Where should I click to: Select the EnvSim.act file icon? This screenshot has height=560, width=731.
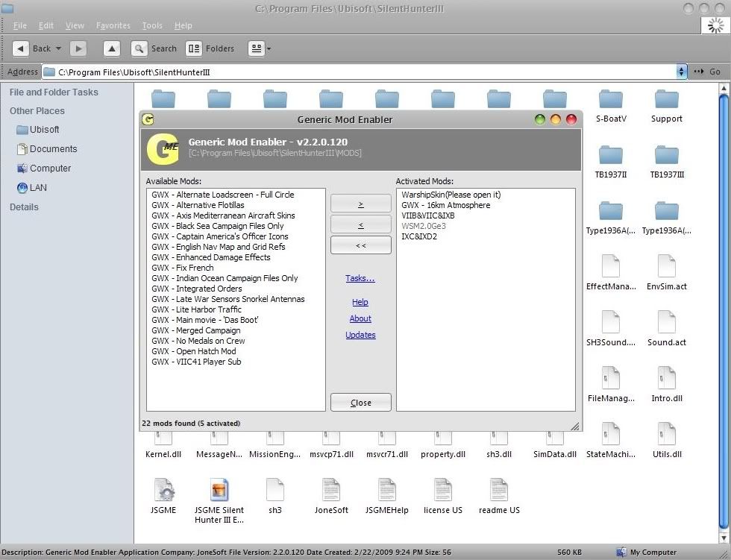coord(667,266)
